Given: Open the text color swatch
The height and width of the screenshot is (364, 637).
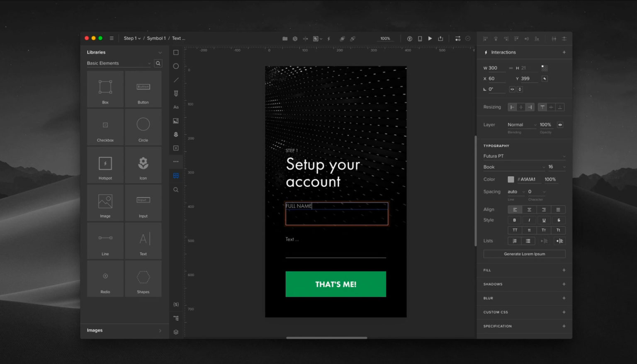Looking at the screenshot, I should (x=511, y=180).
